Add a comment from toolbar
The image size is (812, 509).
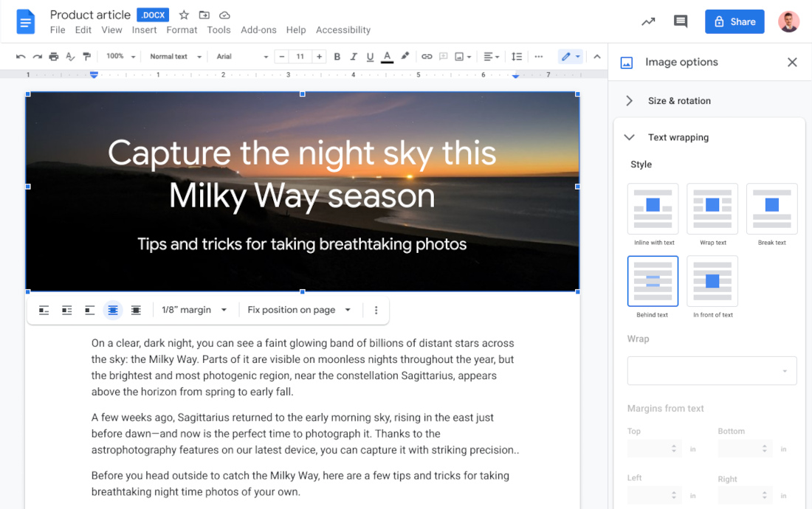(444, 56)
